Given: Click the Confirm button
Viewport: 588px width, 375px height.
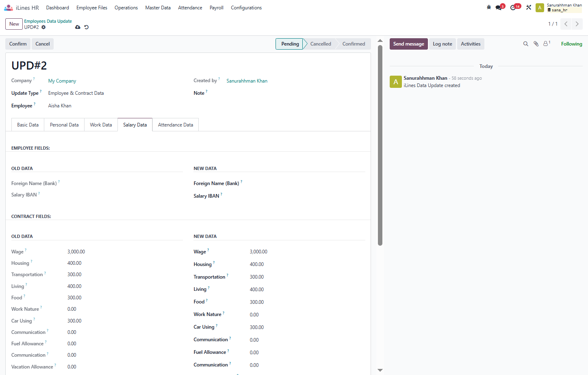Looking at the screenshot, I should (x=18, y=44).
